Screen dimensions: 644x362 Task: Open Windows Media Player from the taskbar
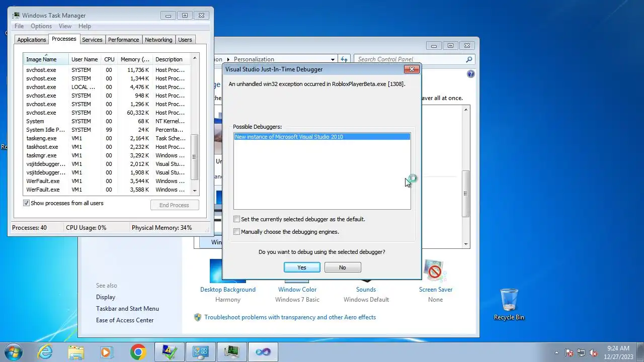click(107, 352)
